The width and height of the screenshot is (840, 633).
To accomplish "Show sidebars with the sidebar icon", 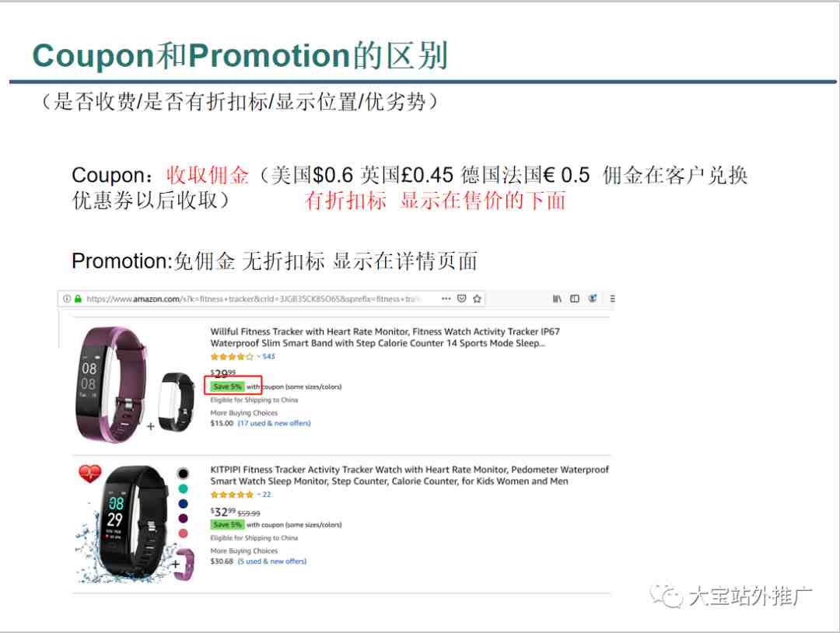I will point(574,299).
